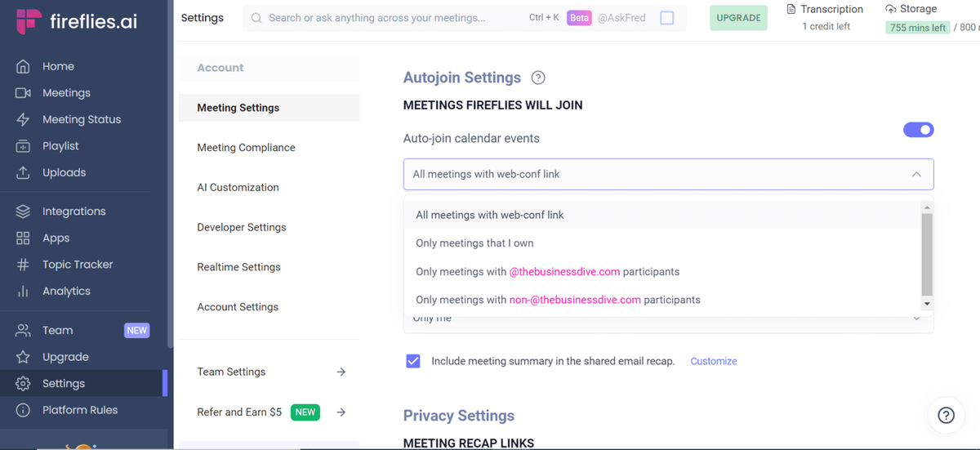Click the Team people icon

pos(23,331)
